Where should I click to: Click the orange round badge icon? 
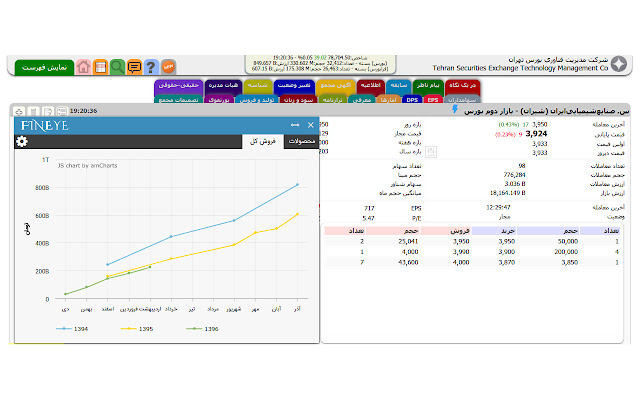168,67
